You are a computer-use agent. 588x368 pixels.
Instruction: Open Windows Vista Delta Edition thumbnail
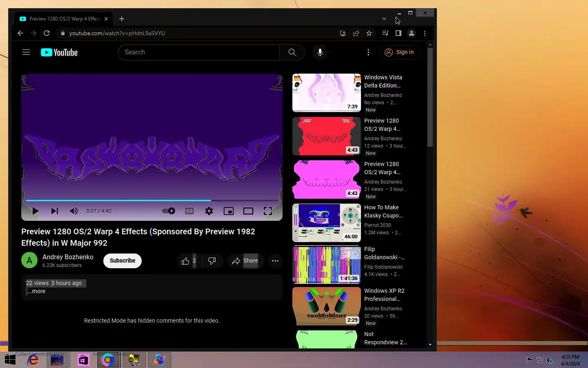[x=327, y=93]
